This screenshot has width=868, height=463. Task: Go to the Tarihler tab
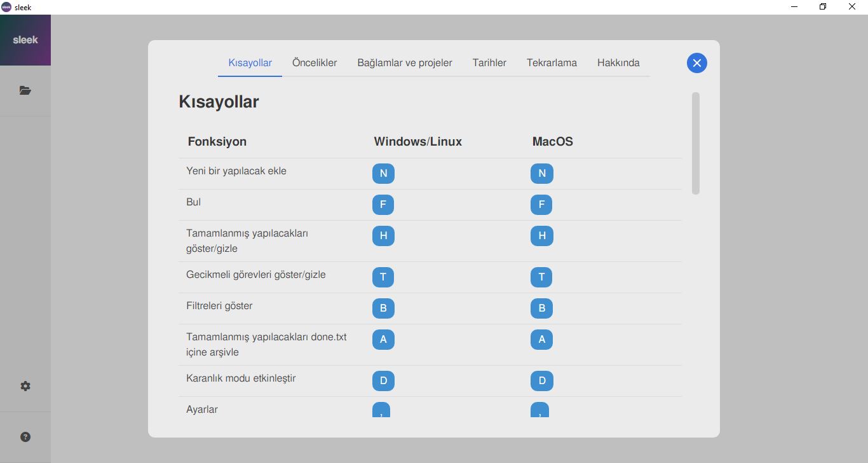(489, 63)
